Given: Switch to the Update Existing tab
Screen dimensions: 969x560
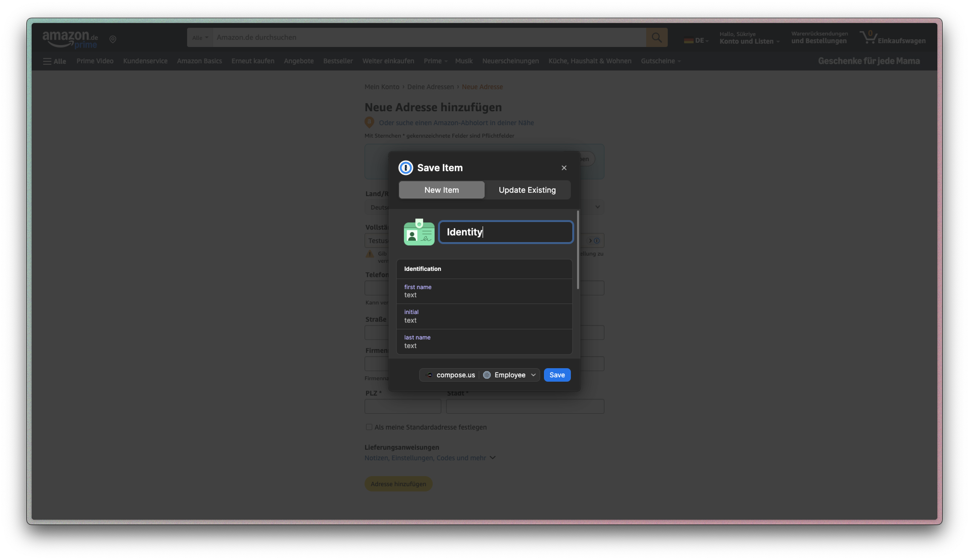Looking at the screenshot, I should (x=527, y=189).
